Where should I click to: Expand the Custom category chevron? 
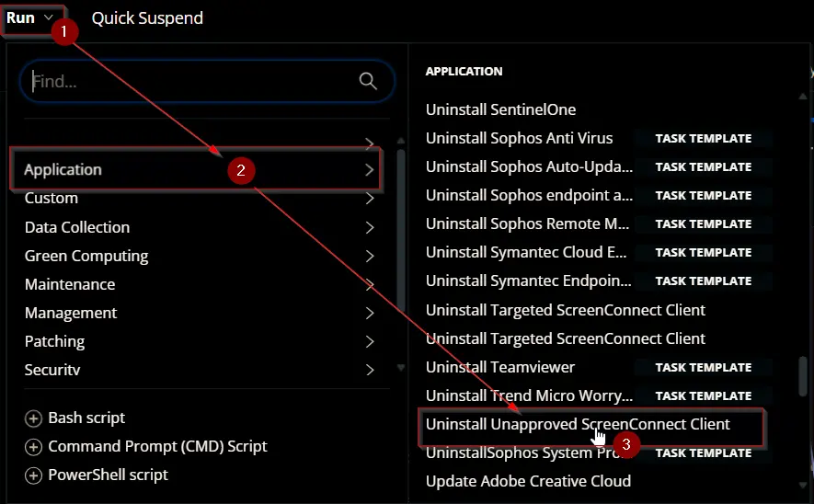369,199
